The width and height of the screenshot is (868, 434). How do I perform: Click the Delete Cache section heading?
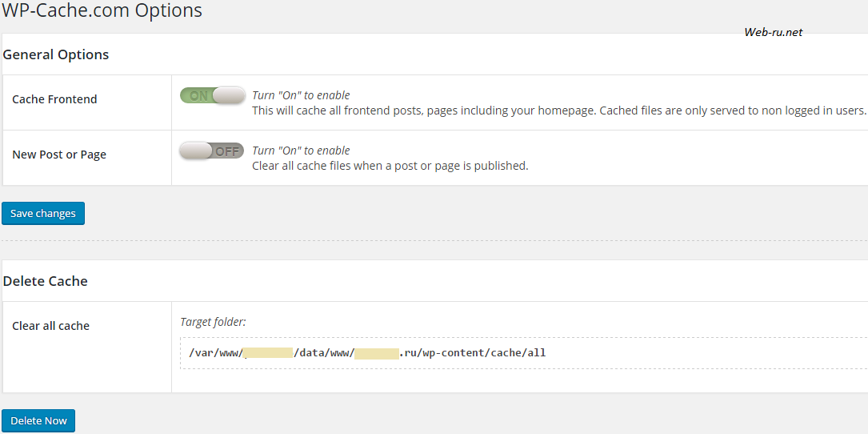coord(46,281)
